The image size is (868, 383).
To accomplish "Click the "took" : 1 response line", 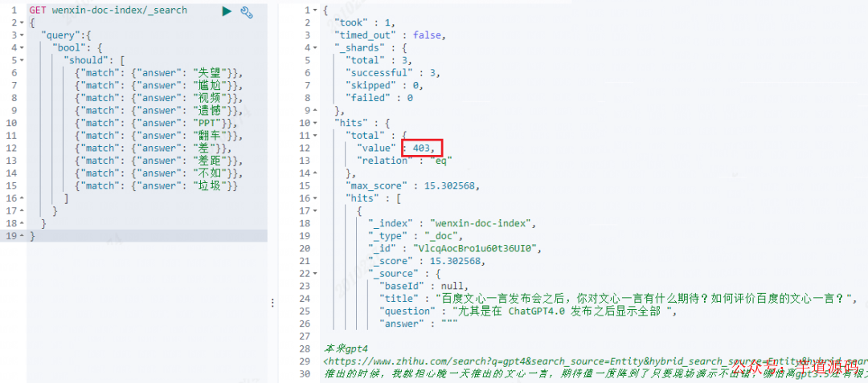I will 366,22.
